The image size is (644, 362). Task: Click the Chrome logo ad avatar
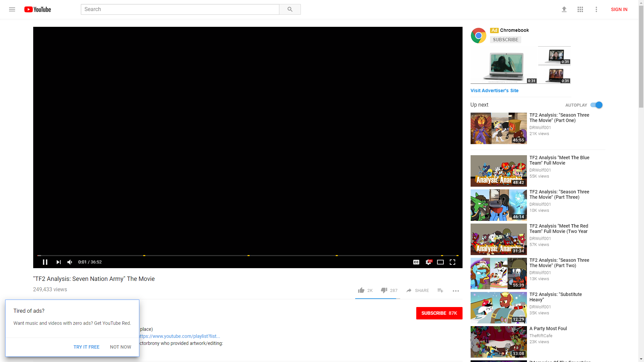pos(479,36)
